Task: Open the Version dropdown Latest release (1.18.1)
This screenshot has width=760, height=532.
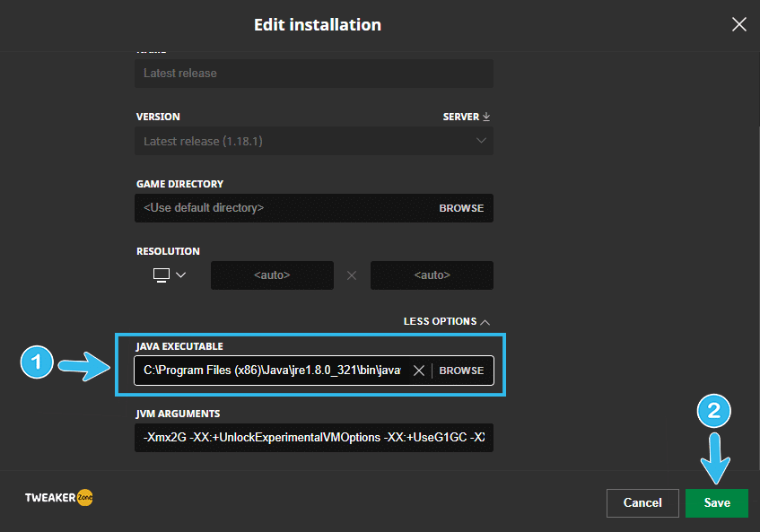Action: [313, 141]
